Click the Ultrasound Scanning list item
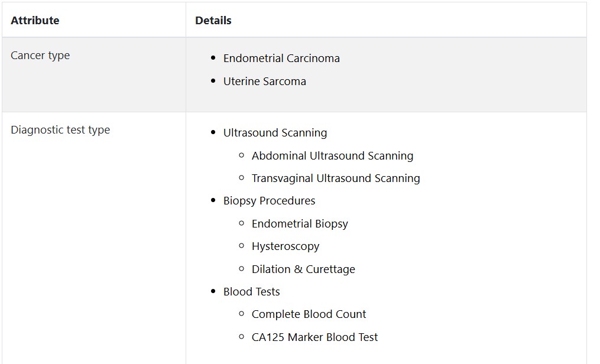 275,133
